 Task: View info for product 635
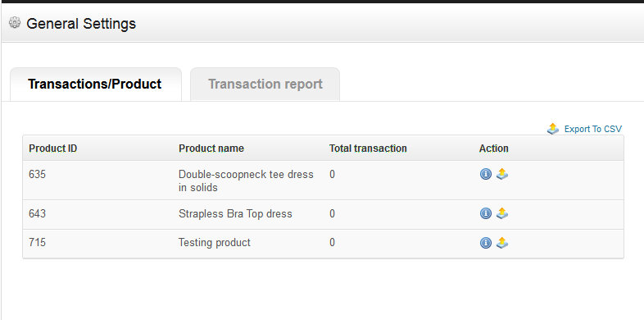pyautogui.click(x=486, y=175)
